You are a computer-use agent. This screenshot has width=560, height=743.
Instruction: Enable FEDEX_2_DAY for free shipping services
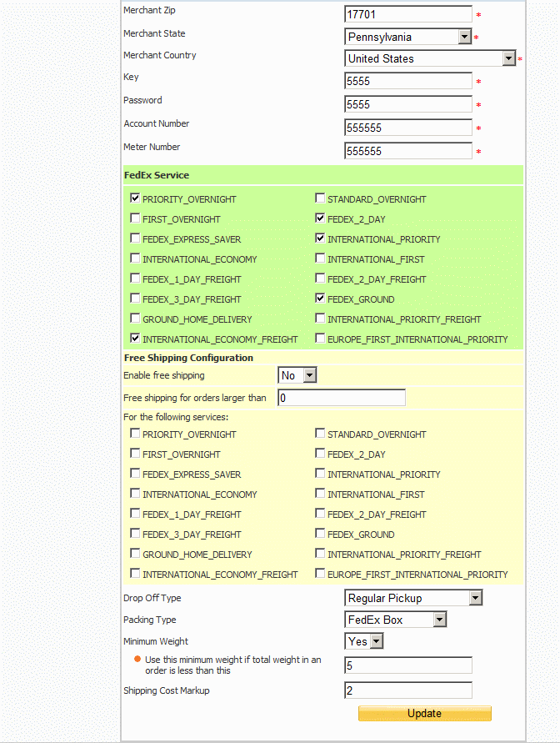[320, 453]
